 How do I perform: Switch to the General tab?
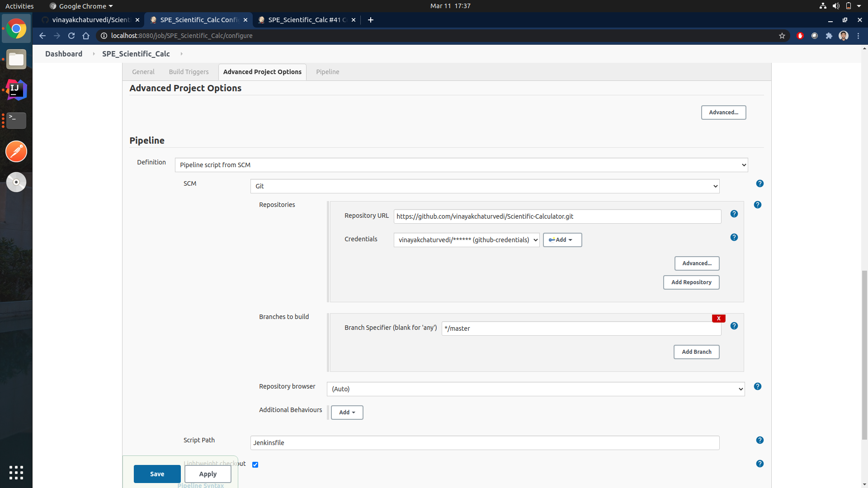click(x=143, y=72)
